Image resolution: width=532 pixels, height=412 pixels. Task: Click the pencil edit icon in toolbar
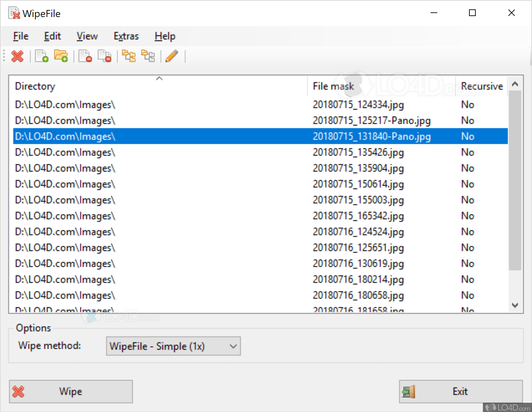point(172,56)
